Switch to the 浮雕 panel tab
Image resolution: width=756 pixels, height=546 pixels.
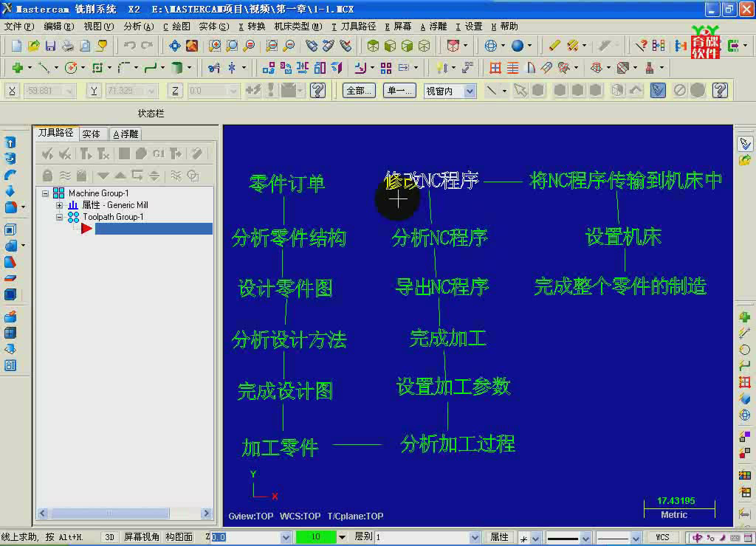coord(126,134)
